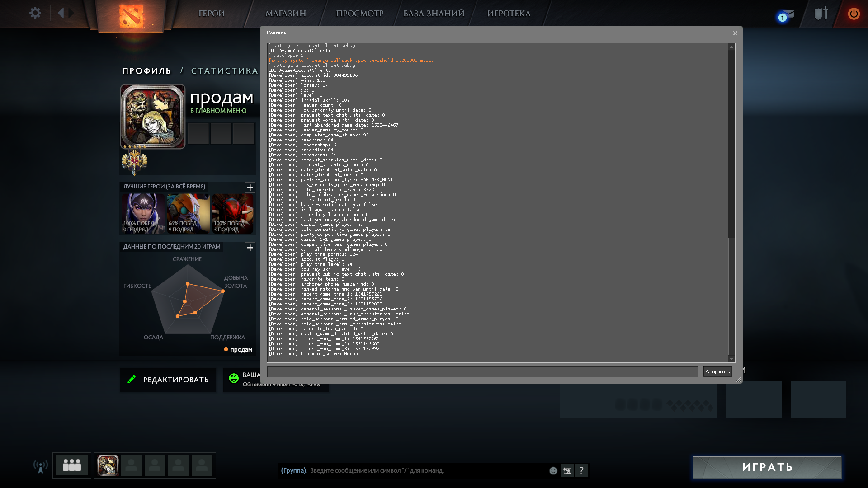This screenshot has height=488, width=868.
Task: Click the РЕДАКТИРОВАТЬ profile button
Action: (168, 380)
